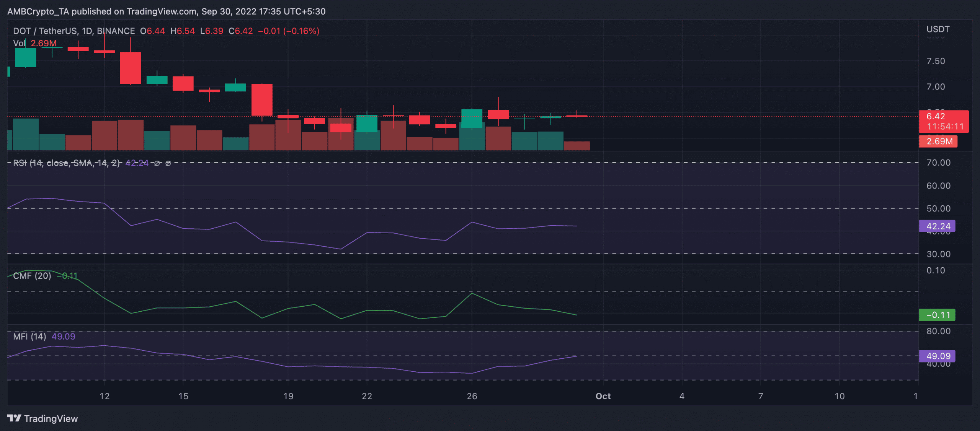The image size is (980, 431).
Task: Click the 30.00 RSI axis level
Action: click(x=938, y=254)
